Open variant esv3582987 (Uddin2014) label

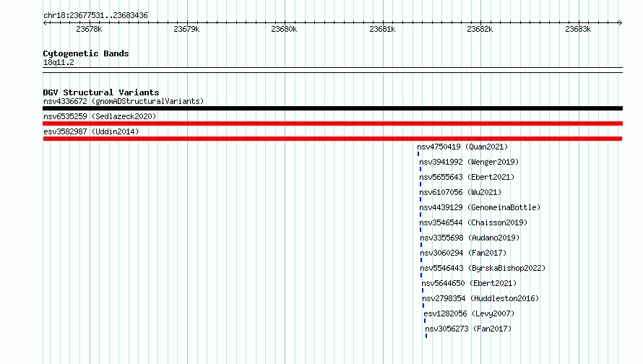point(91,131)
